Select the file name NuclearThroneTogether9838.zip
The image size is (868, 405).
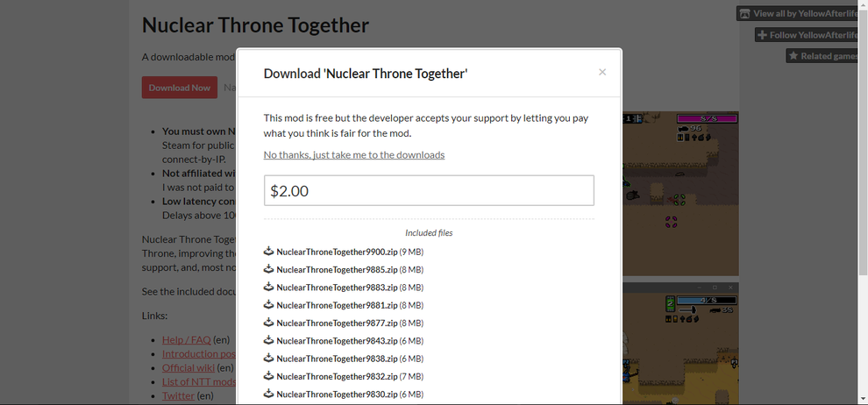(337, 359)
